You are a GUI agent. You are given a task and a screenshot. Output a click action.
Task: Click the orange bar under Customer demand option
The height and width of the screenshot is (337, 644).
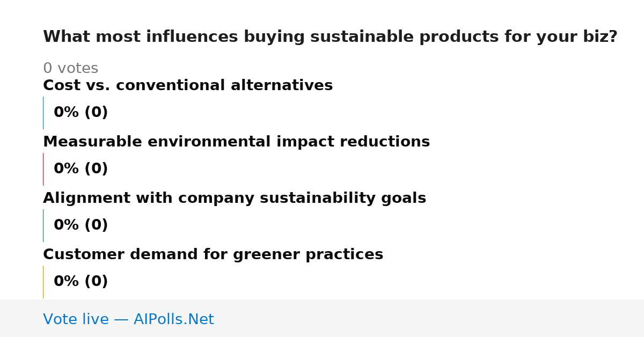tap(43, 282)
